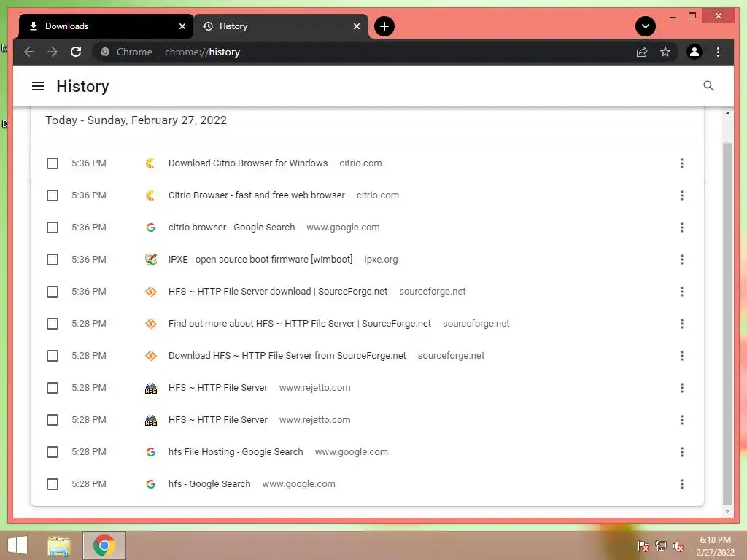Open actions menu for Find out more HFS
This screenshot has width=747, height=560.
tap(682, 324)
